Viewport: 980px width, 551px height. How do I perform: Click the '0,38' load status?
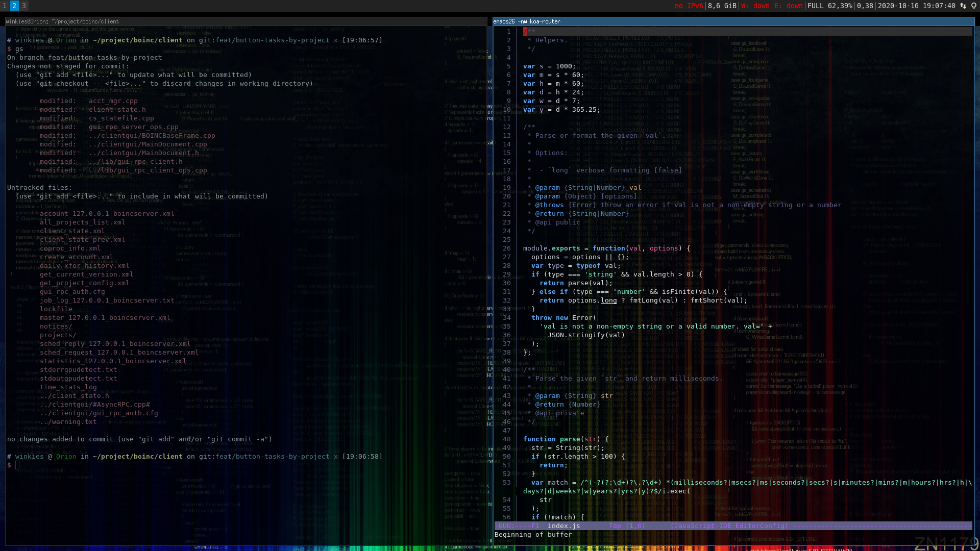pos(865,6)
